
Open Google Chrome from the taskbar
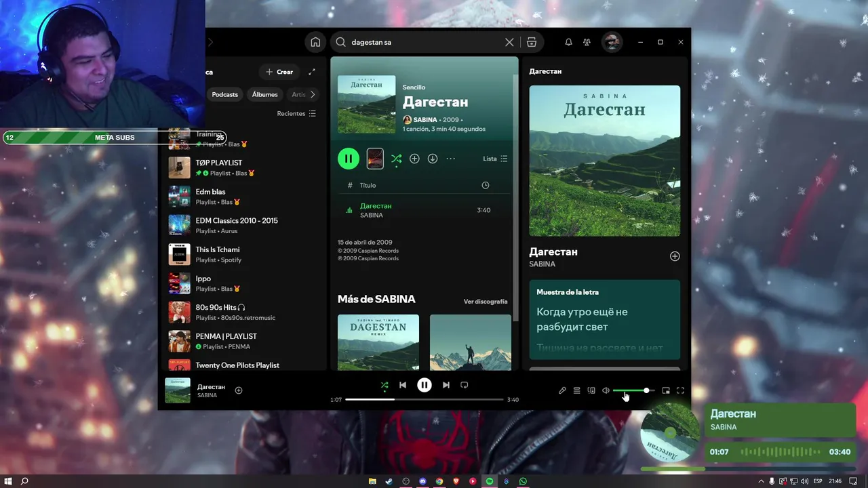click(x=439, y=481)
